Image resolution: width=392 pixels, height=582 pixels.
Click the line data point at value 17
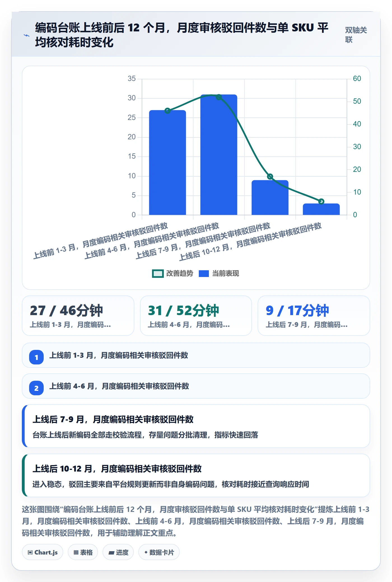point(270,176)
